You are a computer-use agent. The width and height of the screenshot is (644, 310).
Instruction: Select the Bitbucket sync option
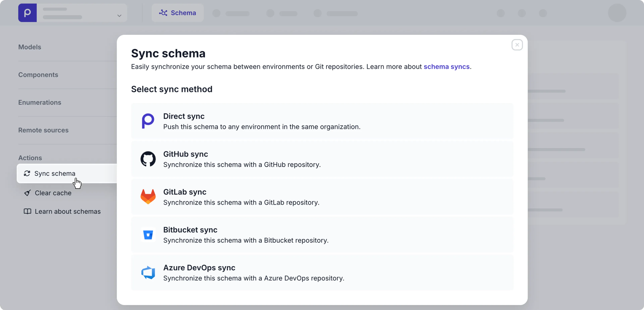tap(322, 235)
